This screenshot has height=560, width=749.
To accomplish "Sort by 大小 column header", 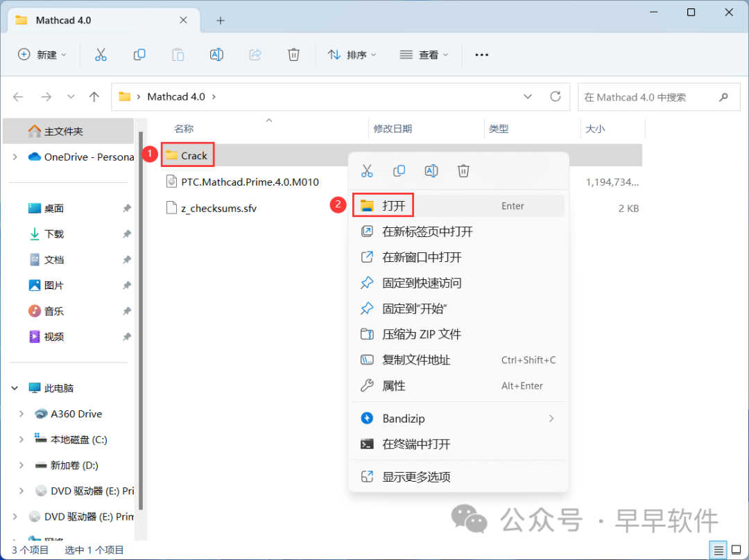I will click(595, 129).
